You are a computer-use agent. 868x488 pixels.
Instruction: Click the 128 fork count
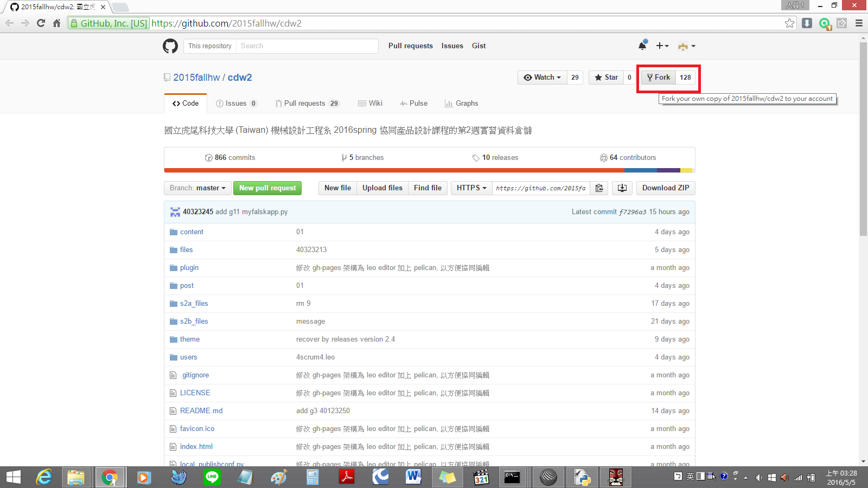[x=685, y=78]
